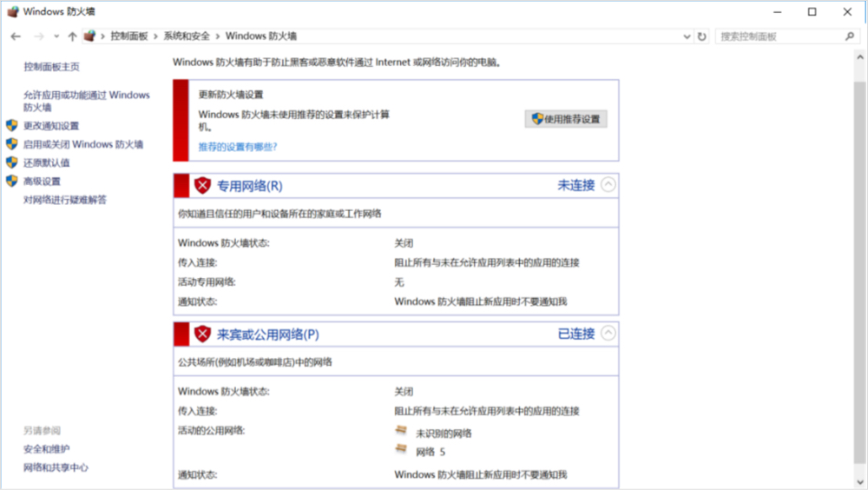The height and width of the screenshot is (490, 868).
Task: Click 公共场所(例如机场或咖啡店)中的网络 description
Action: [x=254, y=362]
